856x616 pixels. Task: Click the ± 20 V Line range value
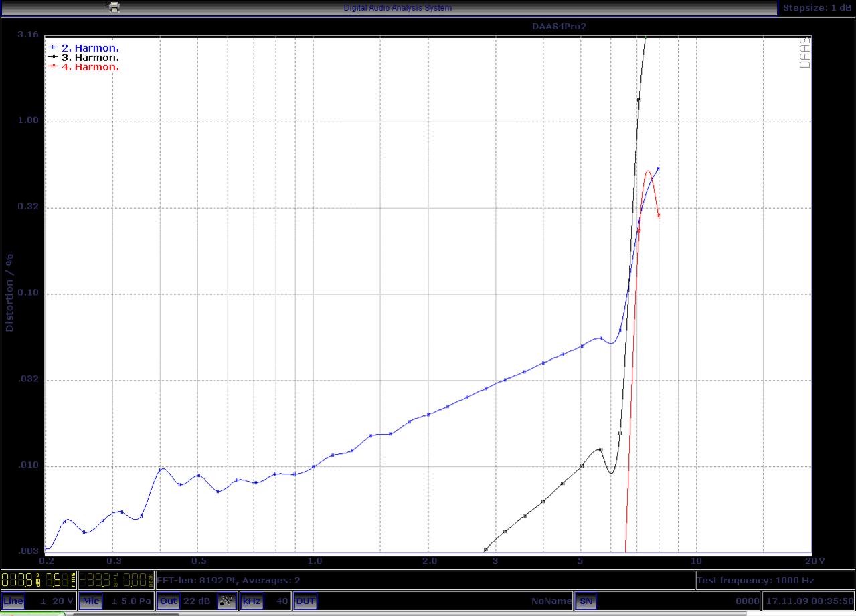57,601
